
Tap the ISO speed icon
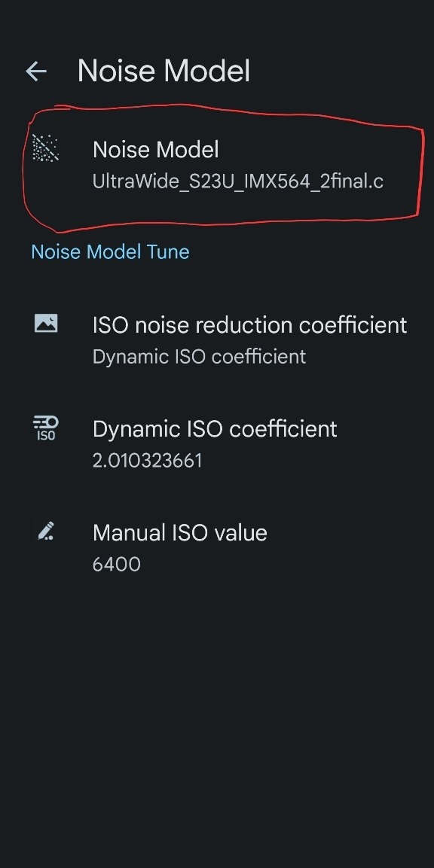coord(45,428)
